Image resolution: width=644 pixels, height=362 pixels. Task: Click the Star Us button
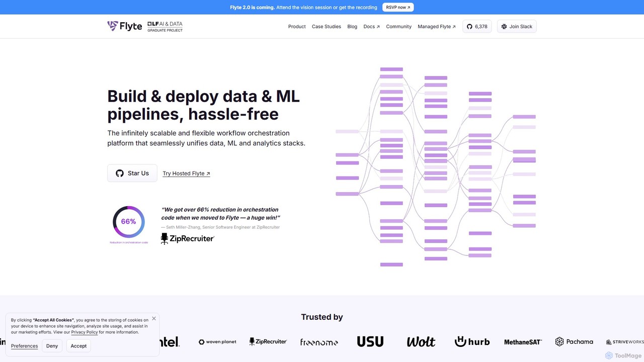coord(132,173)
